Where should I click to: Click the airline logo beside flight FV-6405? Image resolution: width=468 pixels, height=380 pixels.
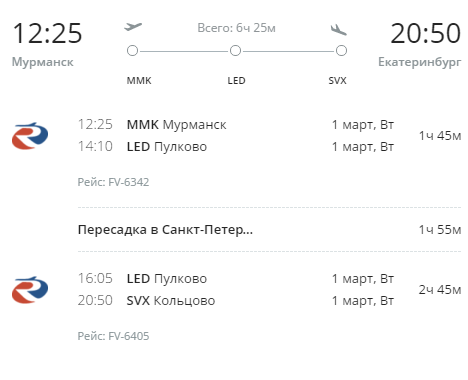pyautogui.click(x=30, y=290)
